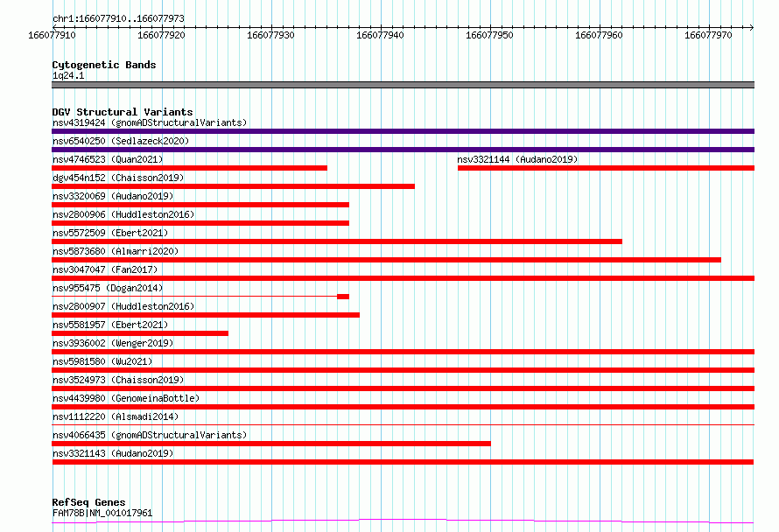Click ruler position 166077910
The height and width of the screenshot is (532, 779).
(x=53, y=35)
